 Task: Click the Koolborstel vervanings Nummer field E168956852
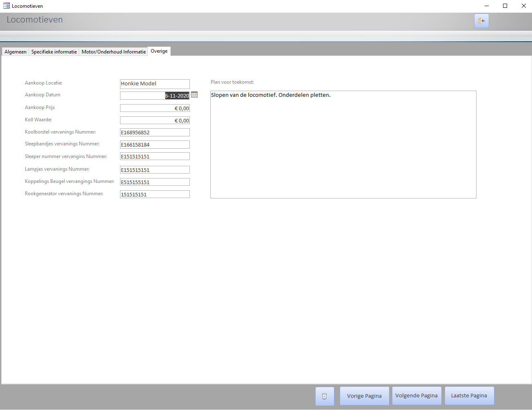[x=155, y=132]
